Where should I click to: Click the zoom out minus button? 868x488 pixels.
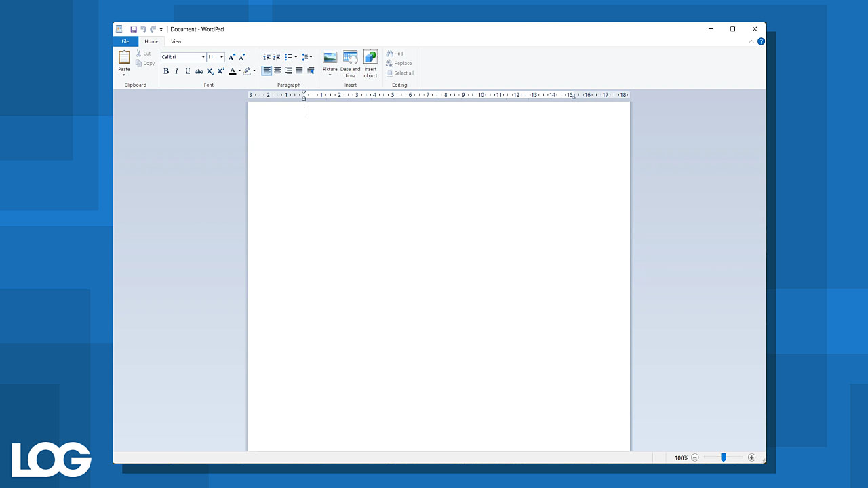coord(695,457)
